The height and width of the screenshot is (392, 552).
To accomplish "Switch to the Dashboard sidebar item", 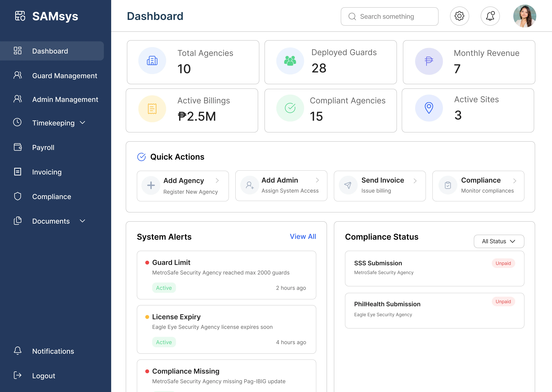I will coord(50,51).
